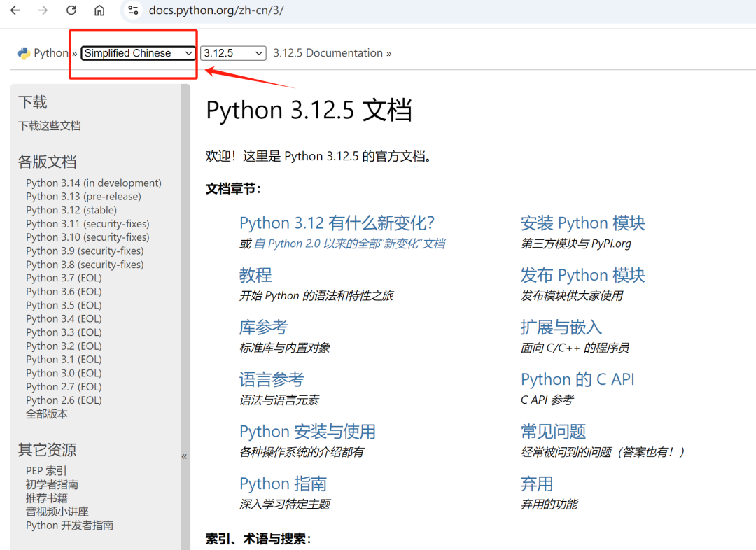Viewport: 756px width, 550px height.
Task: Open Python 3.2 (EOL) docs
Action: 64,346
